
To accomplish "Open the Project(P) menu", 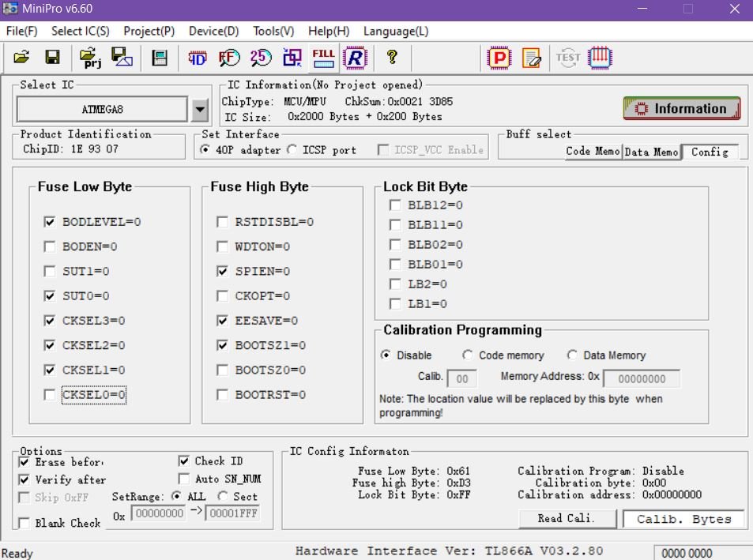I will (x=149, y=31).
